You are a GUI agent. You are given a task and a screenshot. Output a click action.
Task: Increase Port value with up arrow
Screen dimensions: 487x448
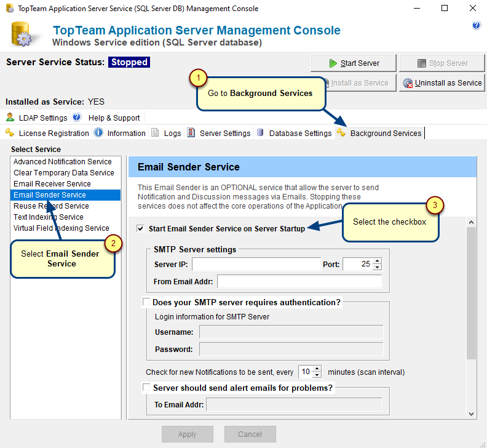pyautogui.click(x=377, y=261)
